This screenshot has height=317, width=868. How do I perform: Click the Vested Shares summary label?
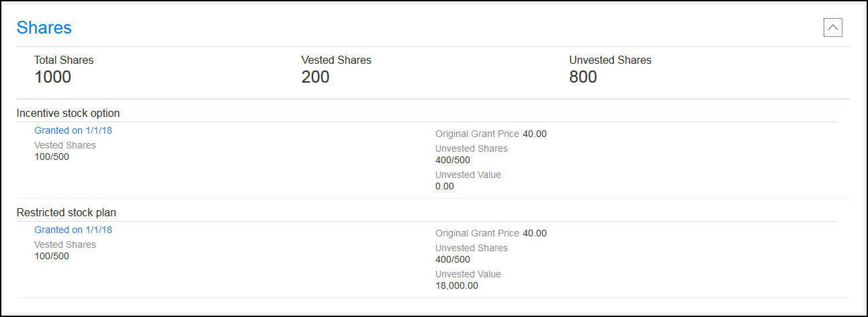point(336,60)
